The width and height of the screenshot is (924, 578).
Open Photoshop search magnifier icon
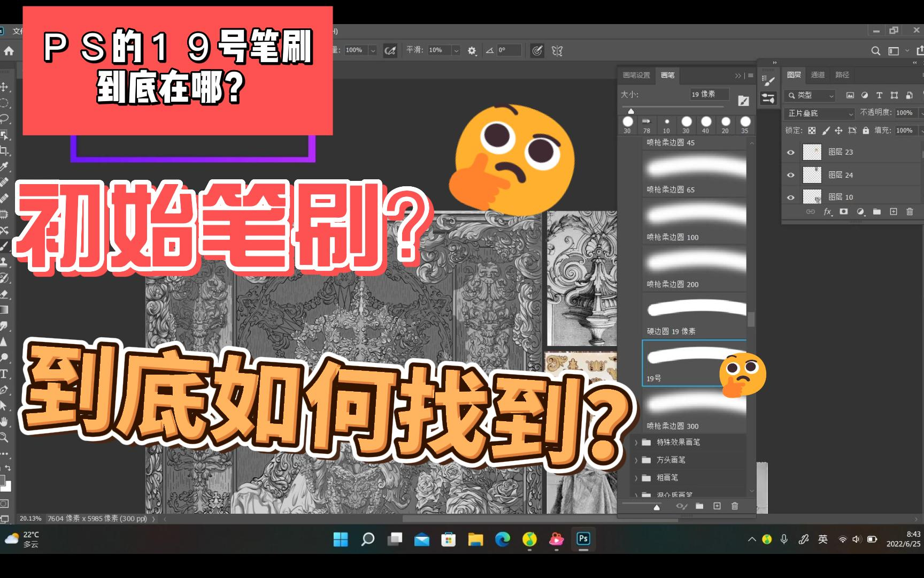[875, 51]
